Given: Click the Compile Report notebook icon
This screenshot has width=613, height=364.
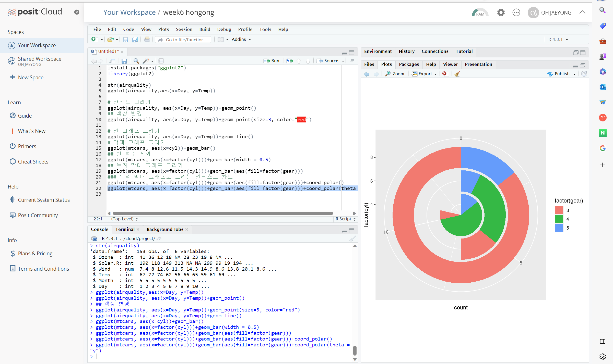Looking at the screenshot, I should (161, 61).
